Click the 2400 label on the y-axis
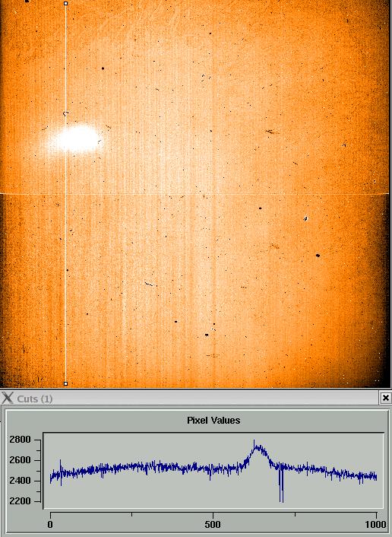Screen dimensions: 392x537 (21, 481)
